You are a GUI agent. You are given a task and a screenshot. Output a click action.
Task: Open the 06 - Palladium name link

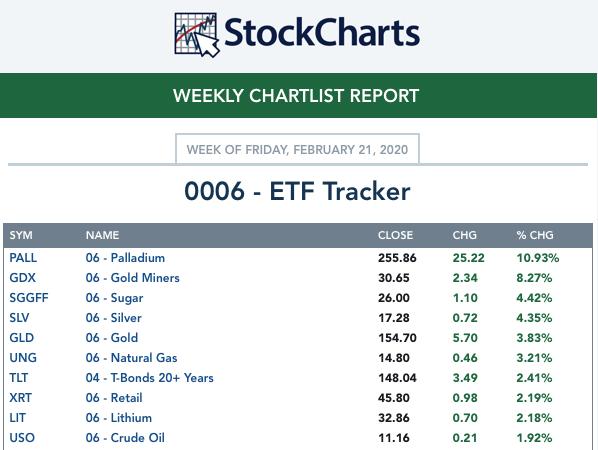click(125, 258)
